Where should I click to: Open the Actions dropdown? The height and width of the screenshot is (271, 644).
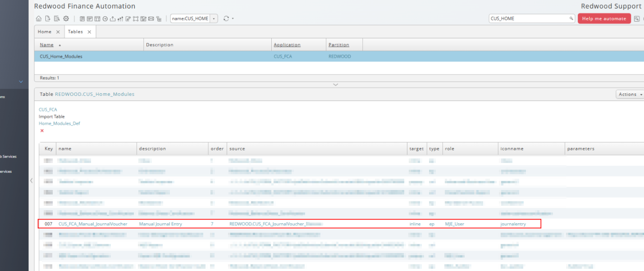[630, 94]
